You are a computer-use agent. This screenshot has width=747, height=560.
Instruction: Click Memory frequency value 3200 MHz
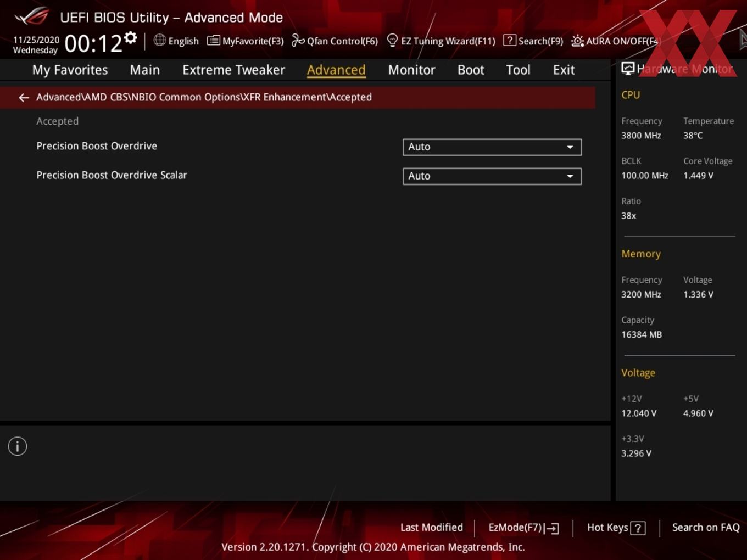click(641, 295)
